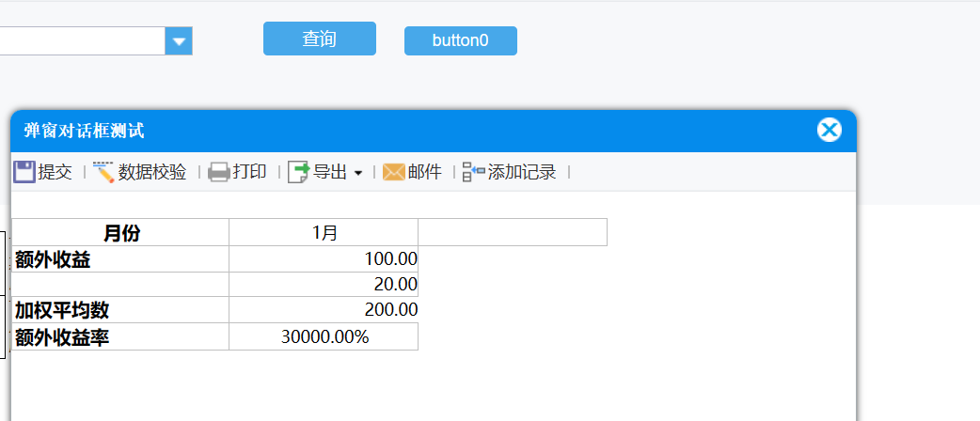Click the 提交 toolbar label

[55, 172]
